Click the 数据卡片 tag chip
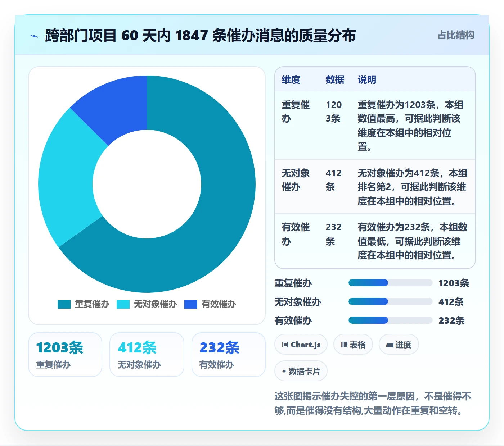The width and height of the screenshot is (504, 446). (x=301, y=371)
